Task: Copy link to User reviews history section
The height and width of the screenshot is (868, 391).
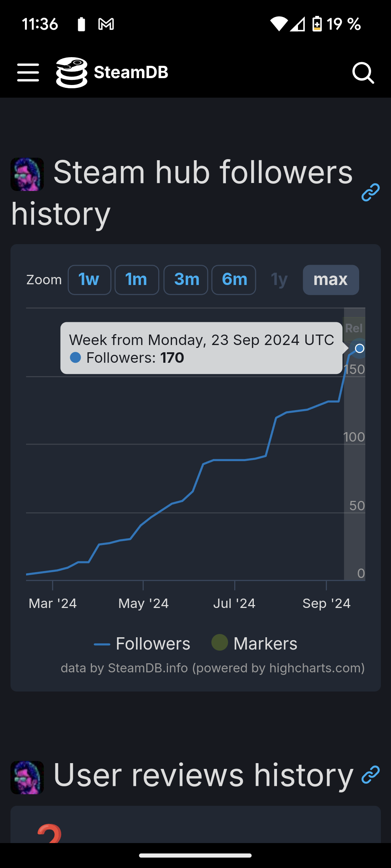Action: coord(370,775)
